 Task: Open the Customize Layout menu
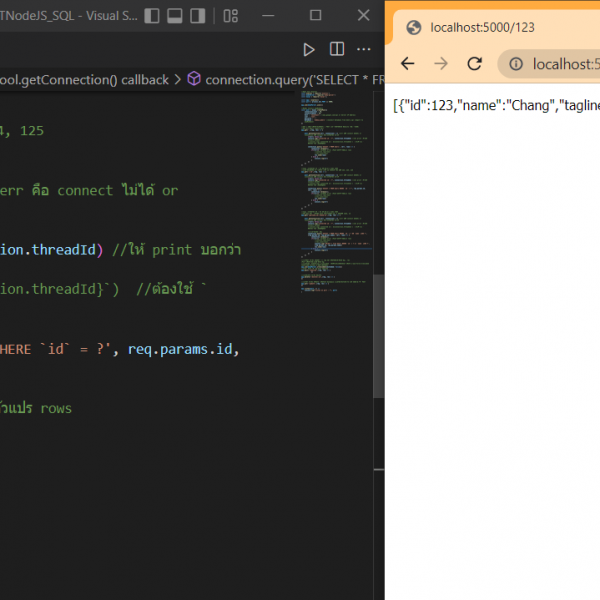click(231, 16)
